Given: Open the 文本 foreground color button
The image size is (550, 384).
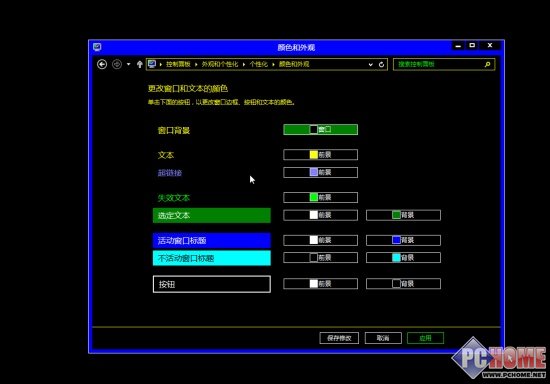Looking at the screenshot, I should coord(321,155).
